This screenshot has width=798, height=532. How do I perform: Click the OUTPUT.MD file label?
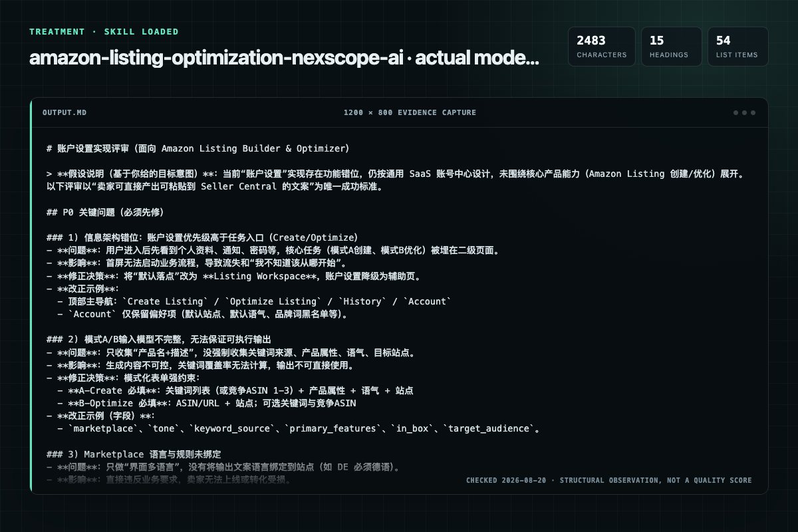(64, 112)
